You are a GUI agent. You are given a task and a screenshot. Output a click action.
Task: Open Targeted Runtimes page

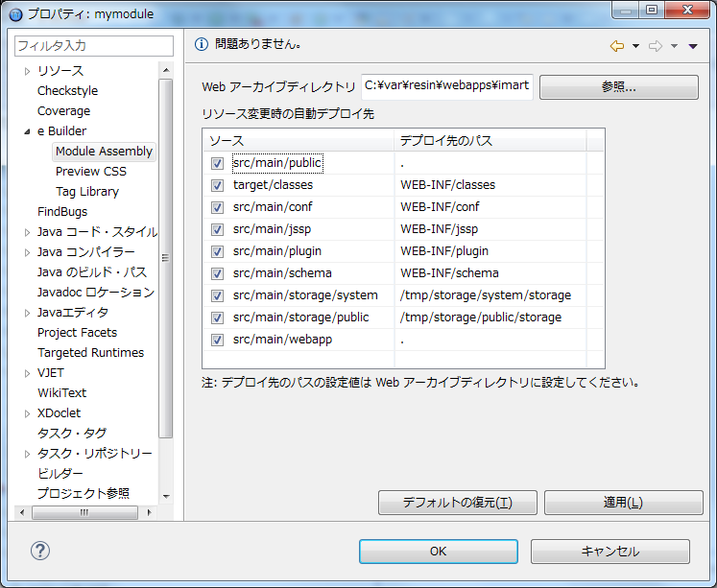click(90, 353)
